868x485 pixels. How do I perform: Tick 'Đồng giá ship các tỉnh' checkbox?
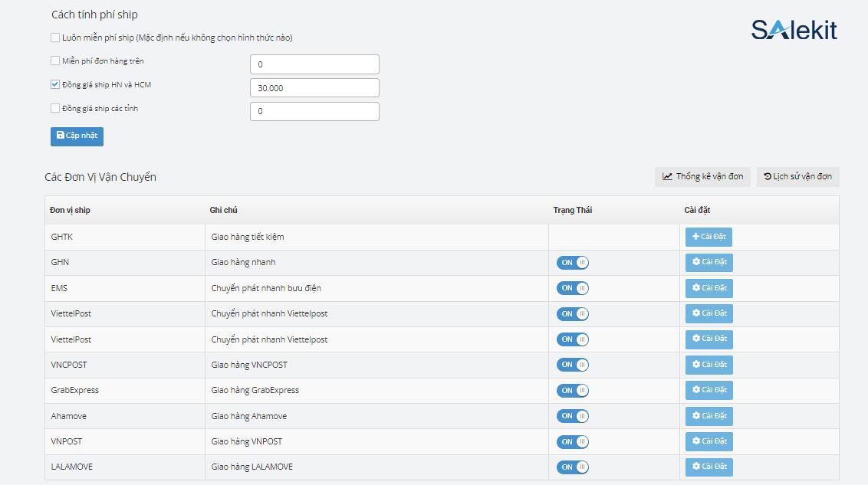click(x=55, y=108)
